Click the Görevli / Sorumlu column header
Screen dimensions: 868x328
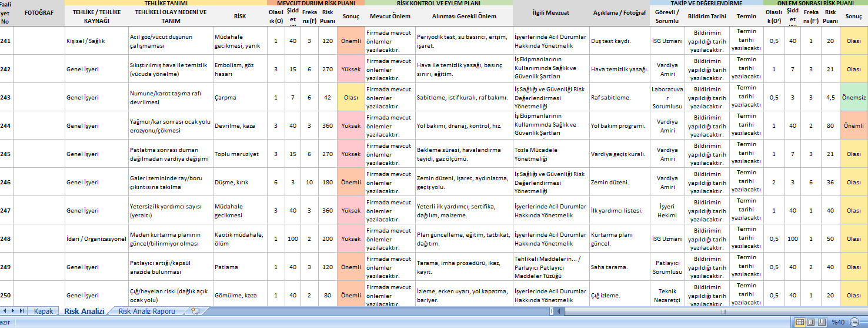coord(667,16)
